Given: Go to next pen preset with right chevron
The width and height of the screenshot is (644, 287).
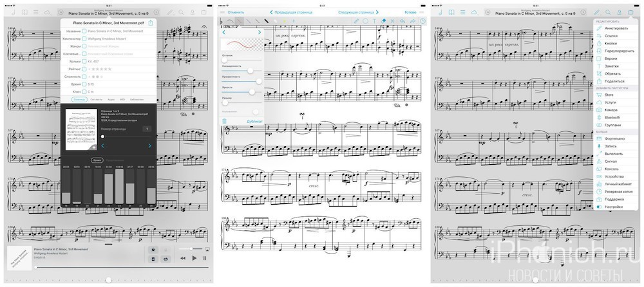Looking at the screenshot, I should [x=260, y=32].
